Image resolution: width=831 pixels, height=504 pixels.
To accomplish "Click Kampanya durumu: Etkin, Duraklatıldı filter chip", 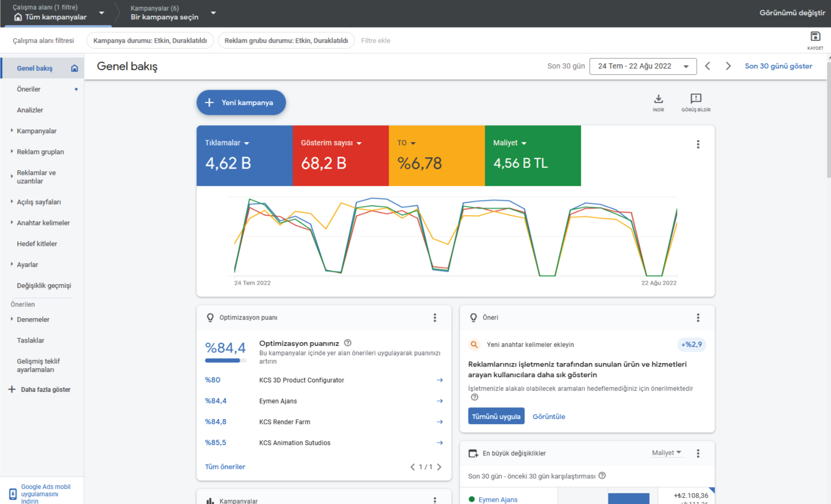I will tap(150, 41).
